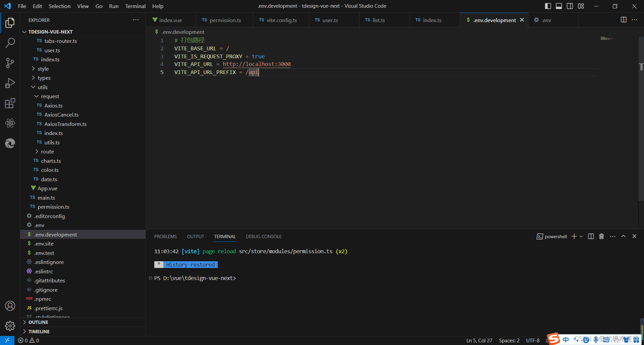Click Ln 5, Col 27 status item
Screen dimensions: 644x345
click(479, 340)
